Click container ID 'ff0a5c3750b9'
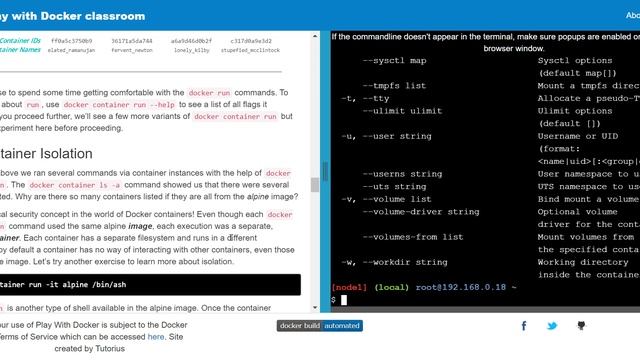The width and height of the screenshot is (640, 360). (x=71, y=41)
